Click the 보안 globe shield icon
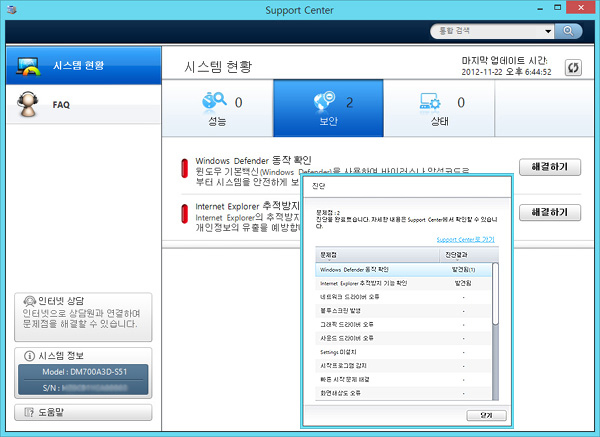The image size is (600, 437). click(324, 101)
